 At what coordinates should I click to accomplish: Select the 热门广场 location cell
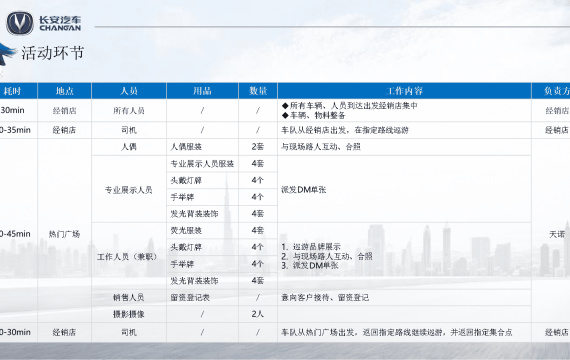[x=64, y=234]
